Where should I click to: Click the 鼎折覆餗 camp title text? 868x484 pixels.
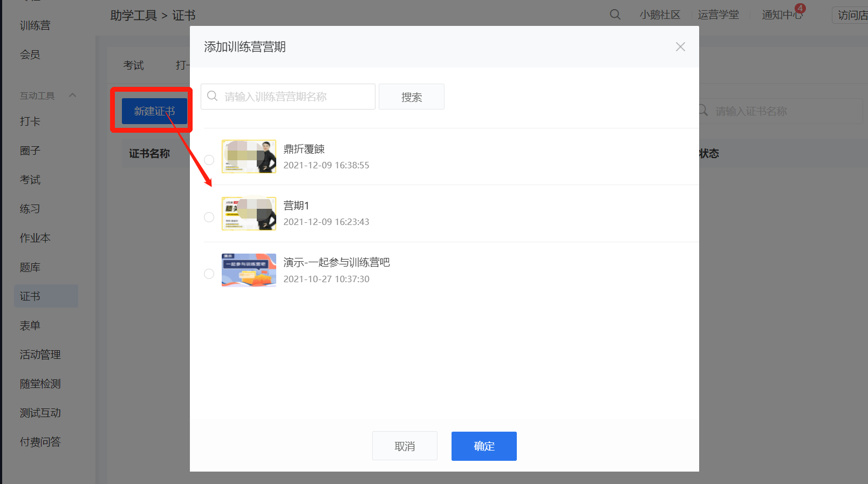point(304,149)
